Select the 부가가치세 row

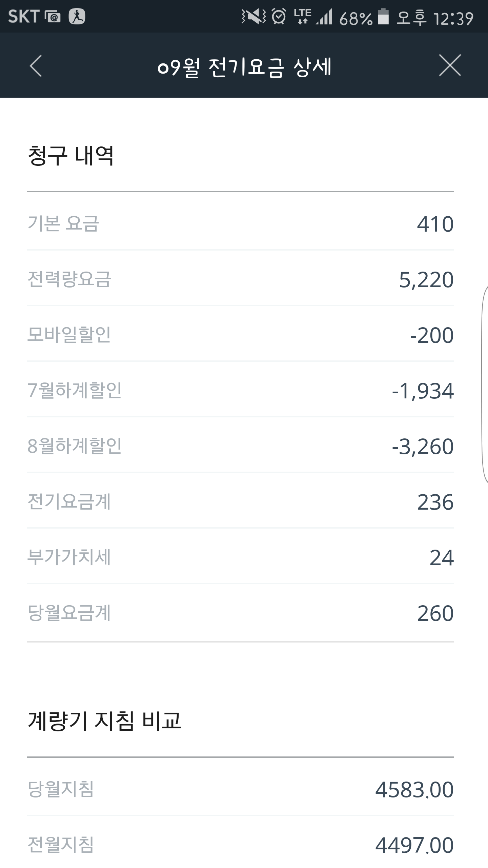[x=241, y=557]
